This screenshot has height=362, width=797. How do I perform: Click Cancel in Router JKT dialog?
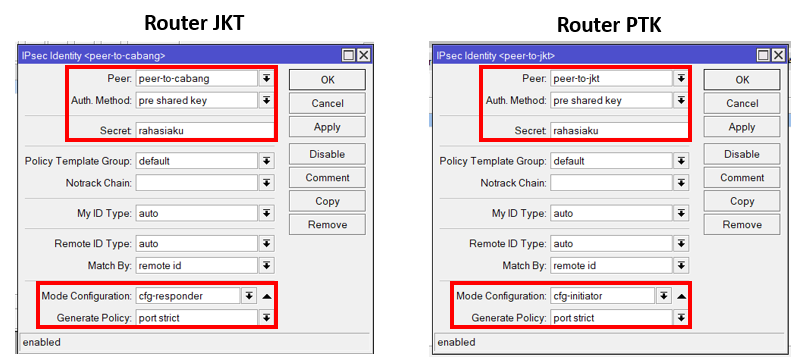327,103
